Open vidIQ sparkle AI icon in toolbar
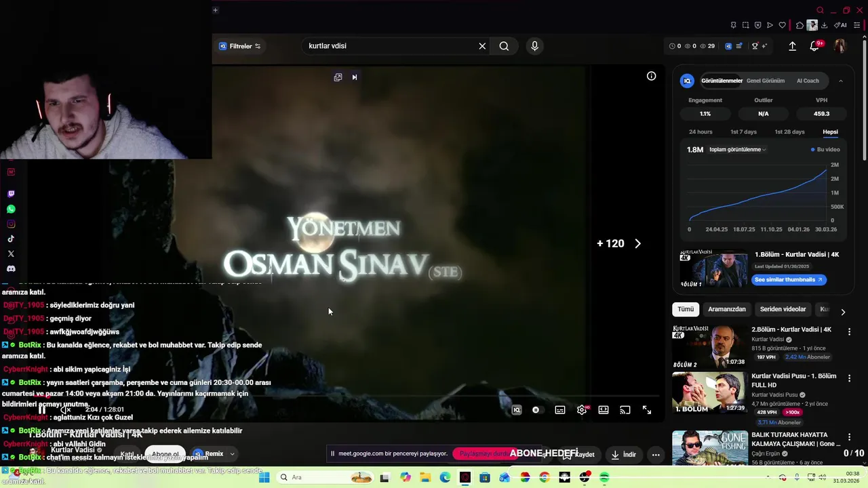This screenshot has height=488, width=868. (764, 46)
